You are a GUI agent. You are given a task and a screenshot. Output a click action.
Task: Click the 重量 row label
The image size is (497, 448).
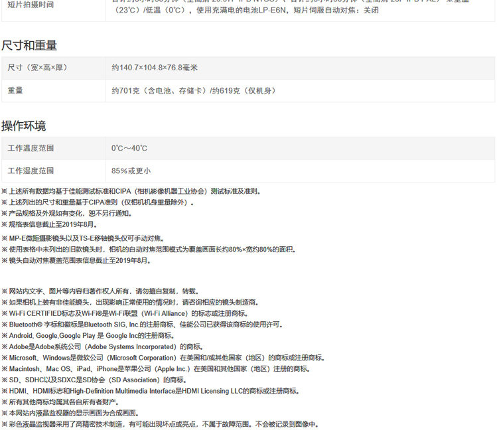click(x=15, y=90)
